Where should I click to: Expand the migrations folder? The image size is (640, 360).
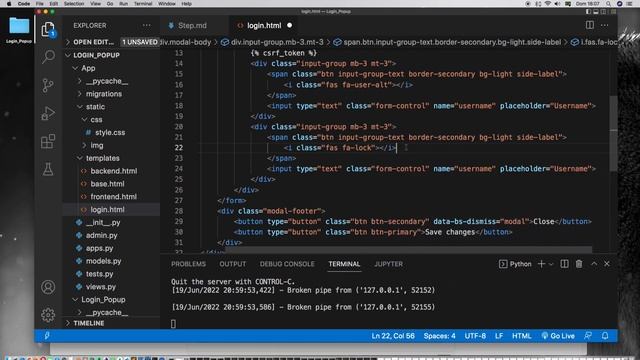click(x=104, y=94)
